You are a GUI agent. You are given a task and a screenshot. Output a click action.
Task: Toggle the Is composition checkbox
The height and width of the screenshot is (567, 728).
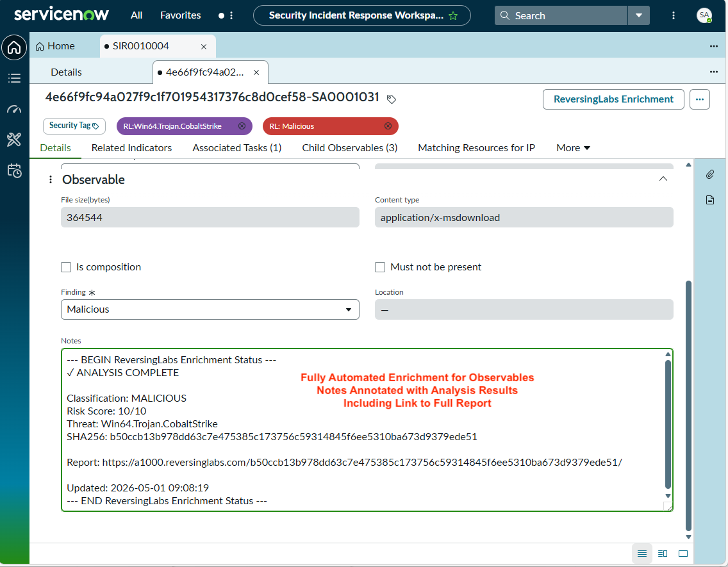tap(66, 267)
